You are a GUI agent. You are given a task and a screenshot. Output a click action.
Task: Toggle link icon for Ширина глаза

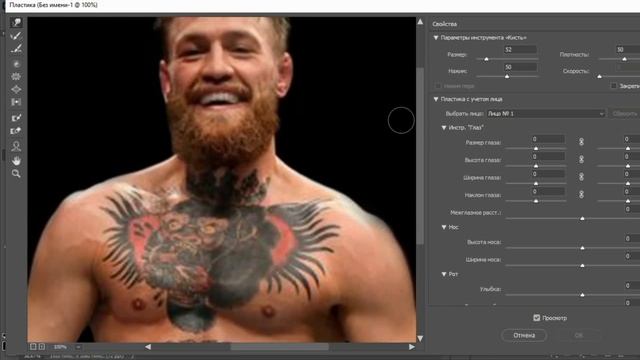581,177
